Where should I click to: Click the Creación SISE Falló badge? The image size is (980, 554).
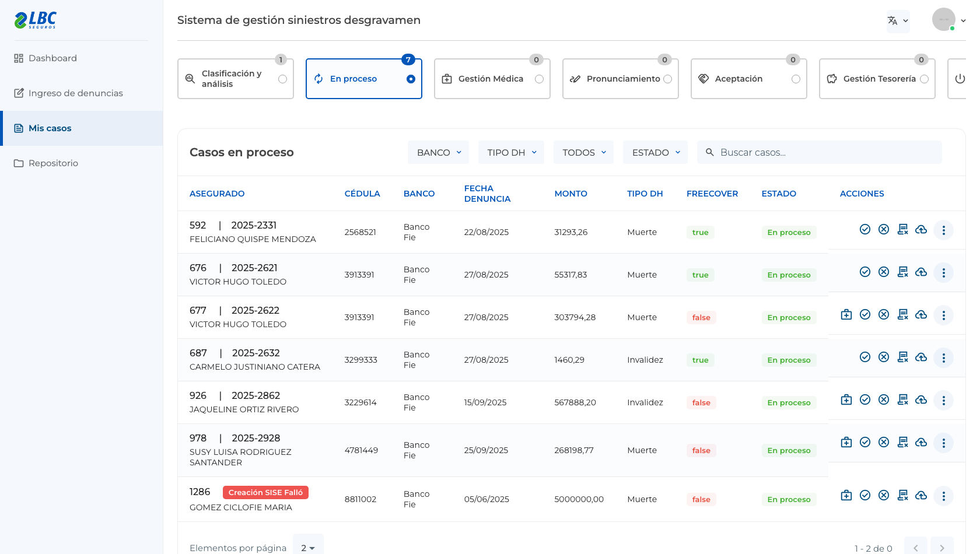[x=265, y=492]
